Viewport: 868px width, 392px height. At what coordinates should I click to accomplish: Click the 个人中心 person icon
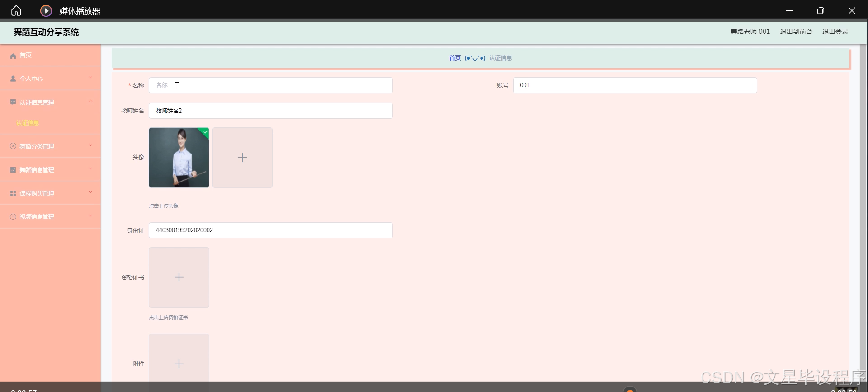coord(13,79)
